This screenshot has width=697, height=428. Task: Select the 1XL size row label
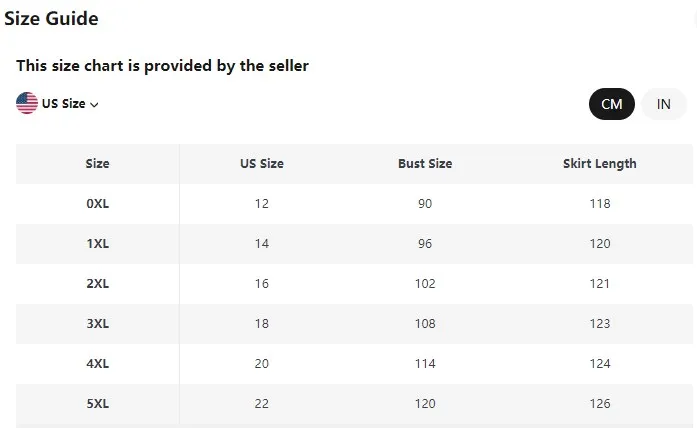pyautogui.click(x=97, y=244)
